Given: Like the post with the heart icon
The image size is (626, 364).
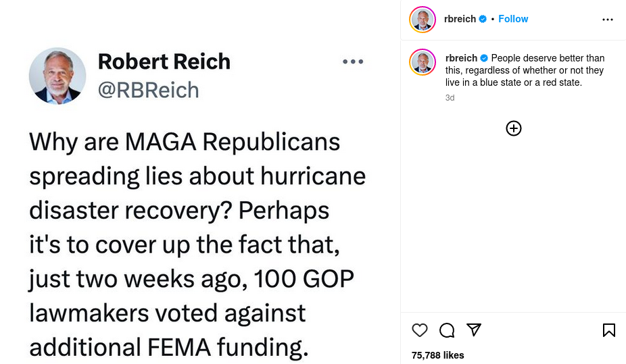Looking at the screenshot, I should point(420,330).
